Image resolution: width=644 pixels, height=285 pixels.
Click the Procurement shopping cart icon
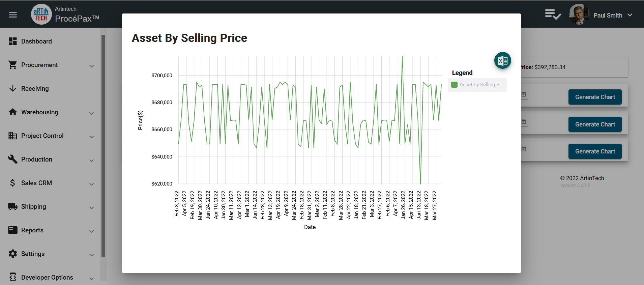click(13, 65)
